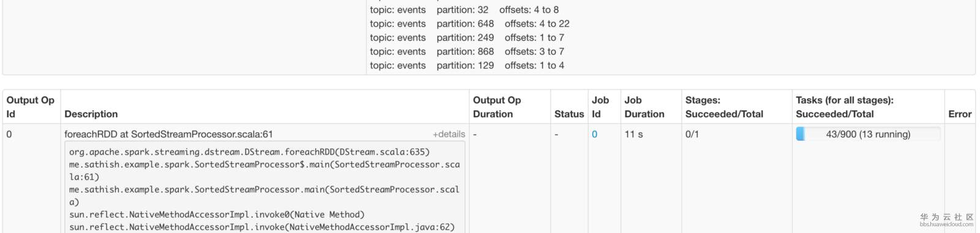The width and height of the screenshot is (980, 233).
Task: Click the Output Op Id value 0
Action: click(9, 134)
